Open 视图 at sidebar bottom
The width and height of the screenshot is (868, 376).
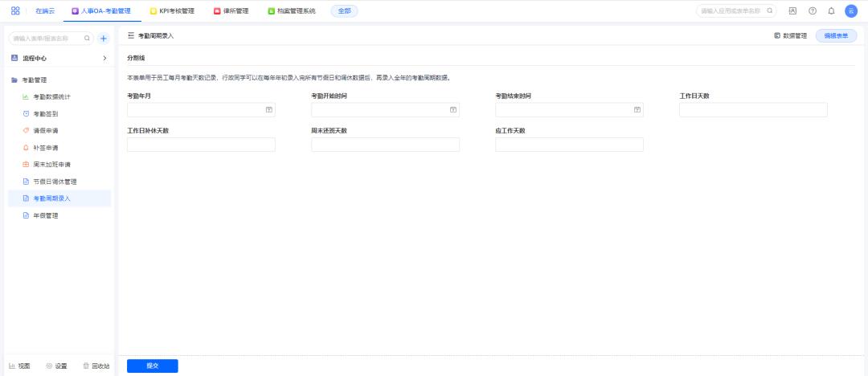click(19, 366)
